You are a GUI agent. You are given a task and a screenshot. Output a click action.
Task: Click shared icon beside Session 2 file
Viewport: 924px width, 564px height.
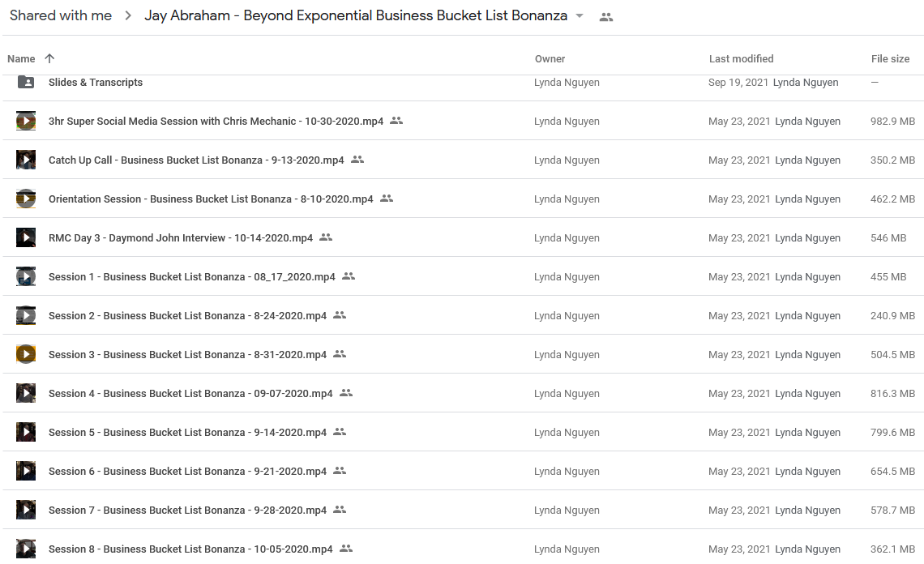(x=340, y=314)
